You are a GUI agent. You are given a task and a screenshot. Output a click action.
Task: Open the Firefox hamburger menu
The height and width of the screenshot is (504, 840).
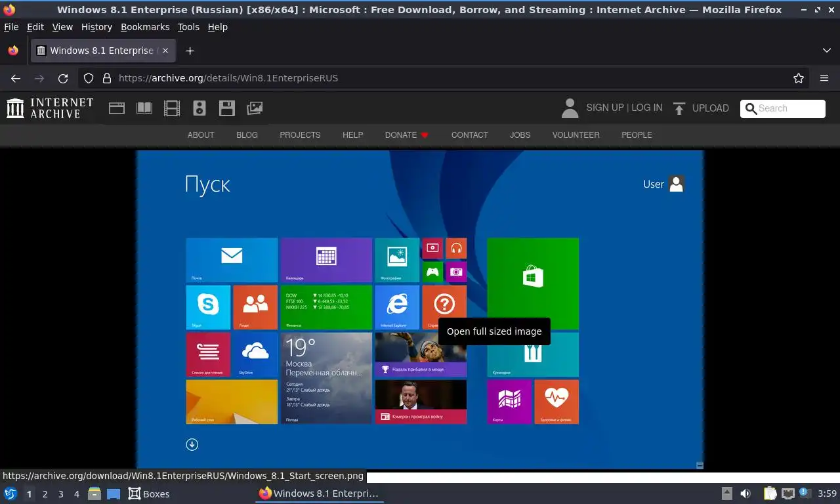pyautogui.click(x=824, y=78)
